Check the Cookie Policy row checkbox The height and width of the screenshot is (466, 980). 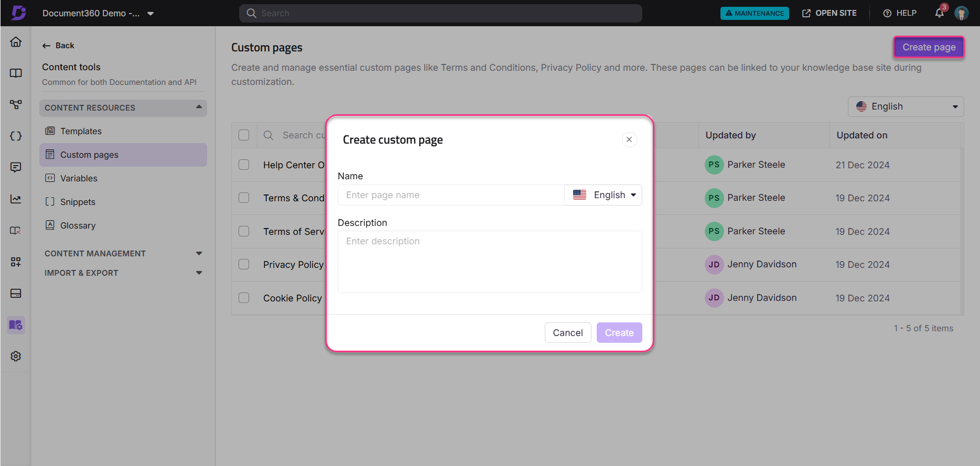[x=244, y=298]
